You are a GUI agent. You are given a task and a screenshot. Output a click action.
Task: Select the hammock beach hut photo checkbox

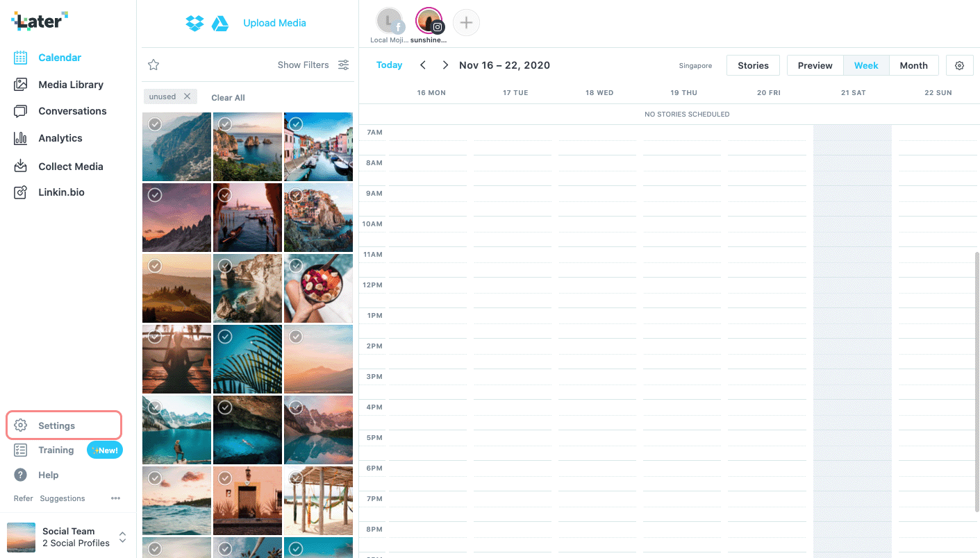[296, 477]
